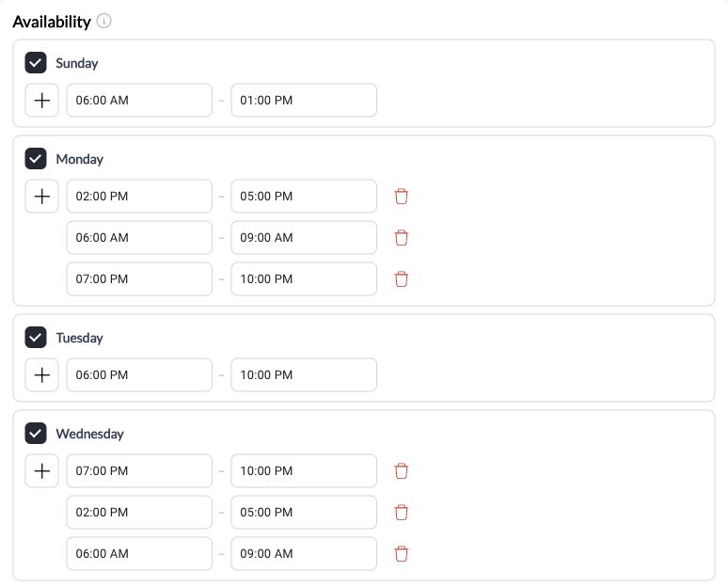Delete Monday's 06:00 AM to 09:00 AM slot
This screenshot has height=587, width=728.
pos(401,237)
